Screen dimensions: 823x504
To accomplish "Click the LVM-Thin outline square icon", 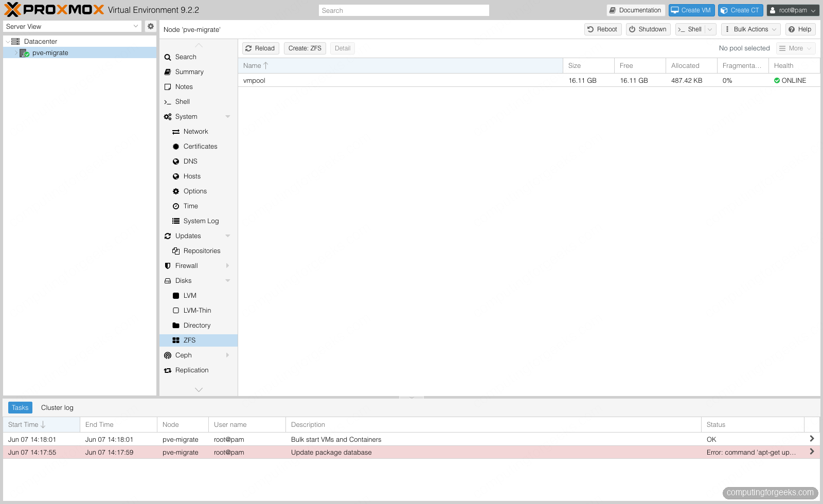I will 176,311.
